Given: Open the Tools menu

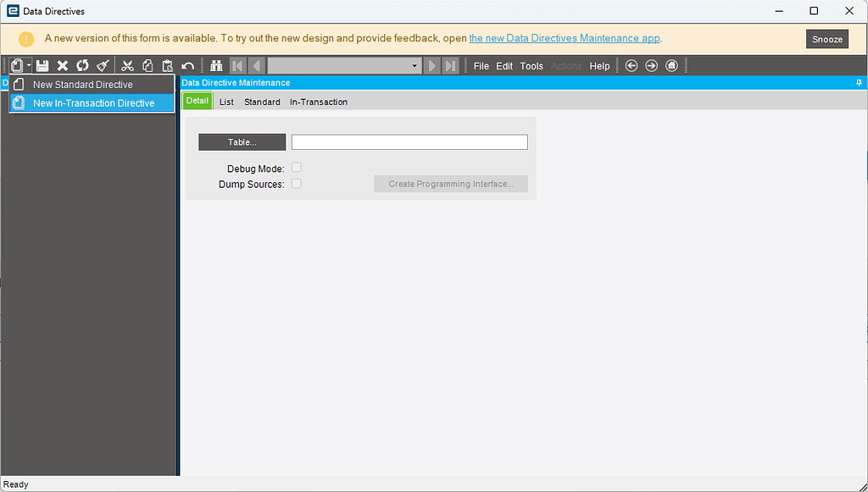Looking at the screenshot, I should point(531,65).
